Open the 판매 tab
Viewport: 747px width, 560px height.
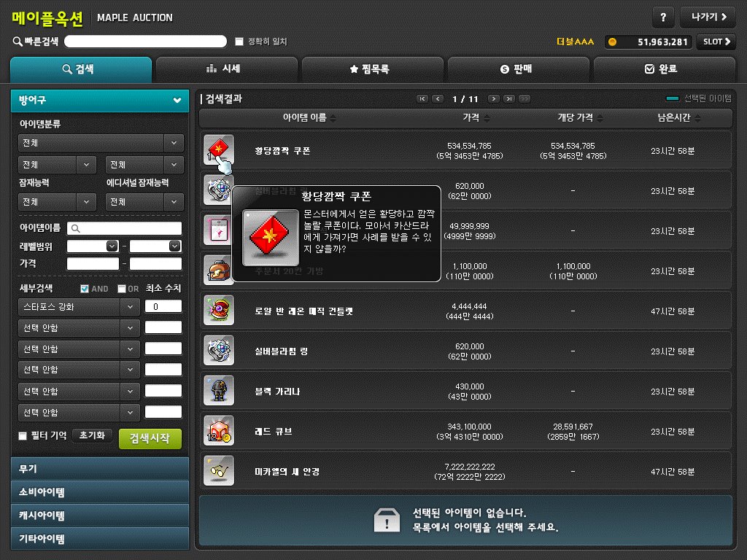click(519, 69)
